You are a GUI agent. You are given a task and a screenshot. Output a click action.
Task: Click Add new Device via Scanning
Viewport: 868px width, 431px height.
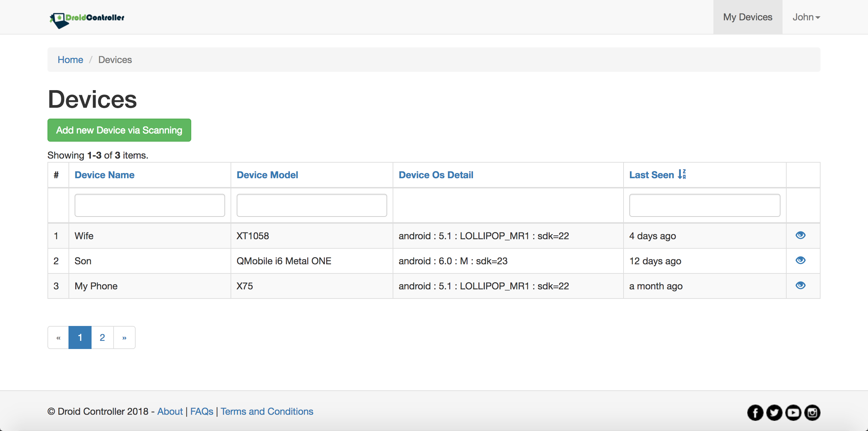119,130
